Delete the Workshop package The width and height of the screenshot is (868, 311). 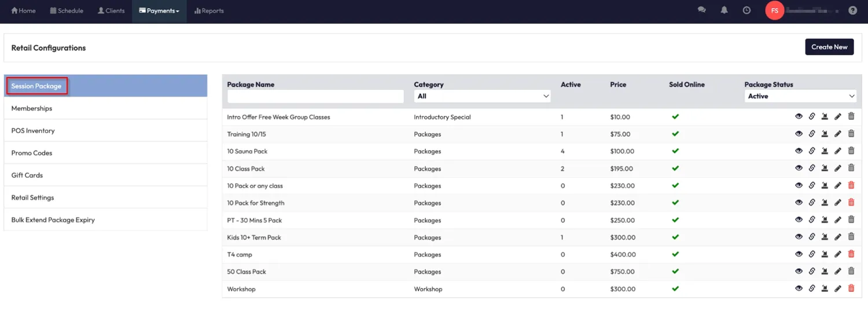click(851, 288)
